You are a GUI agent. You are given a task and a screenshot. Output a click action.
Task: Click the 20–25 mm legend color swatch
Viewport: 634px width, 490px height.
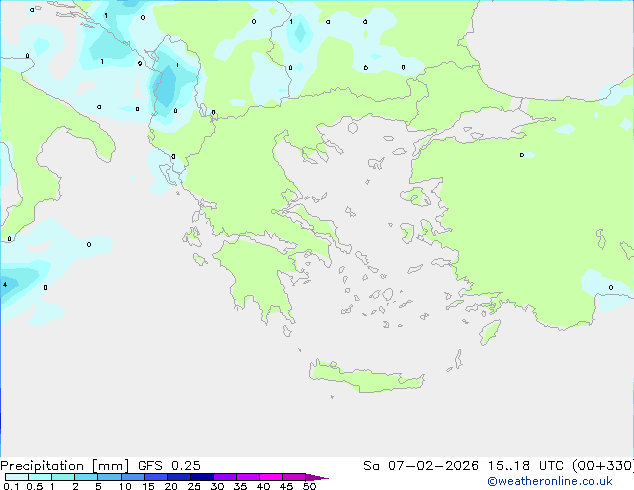click(x=178, y=477)
